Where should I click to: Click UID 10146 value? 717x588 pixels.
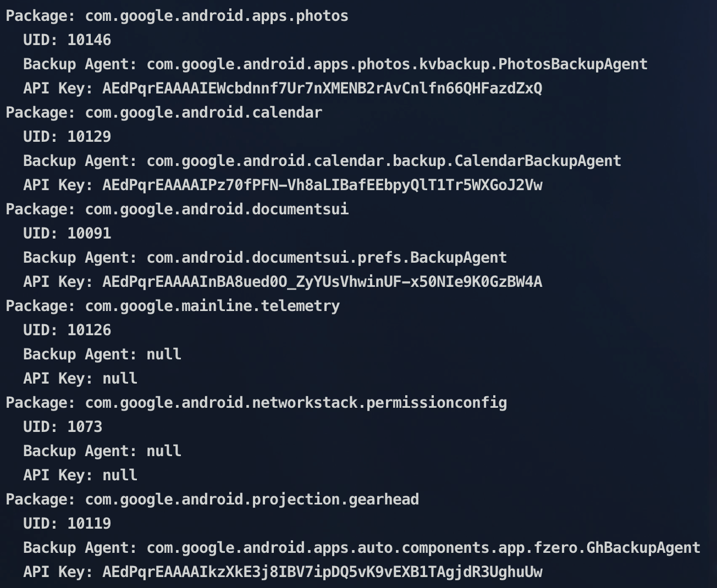(89, 40)
